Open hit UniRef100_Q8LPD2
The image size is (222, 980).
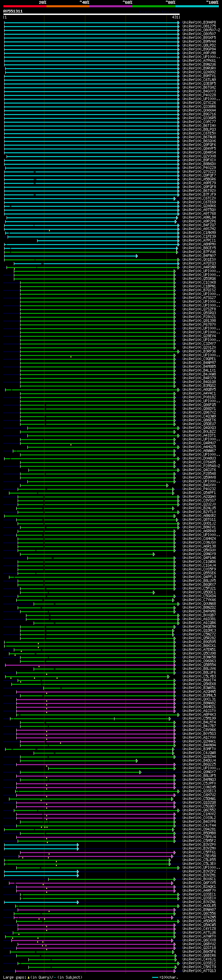coord(199,45)
